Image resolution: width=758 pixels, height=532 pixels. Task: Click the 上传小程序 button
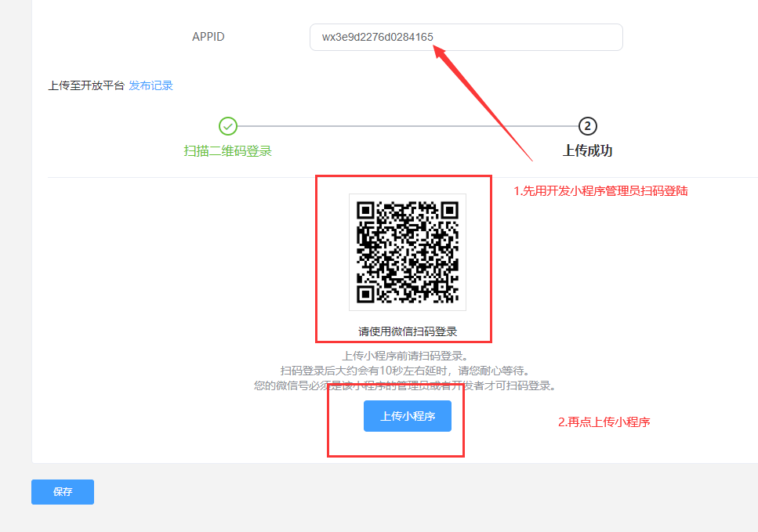407,416
